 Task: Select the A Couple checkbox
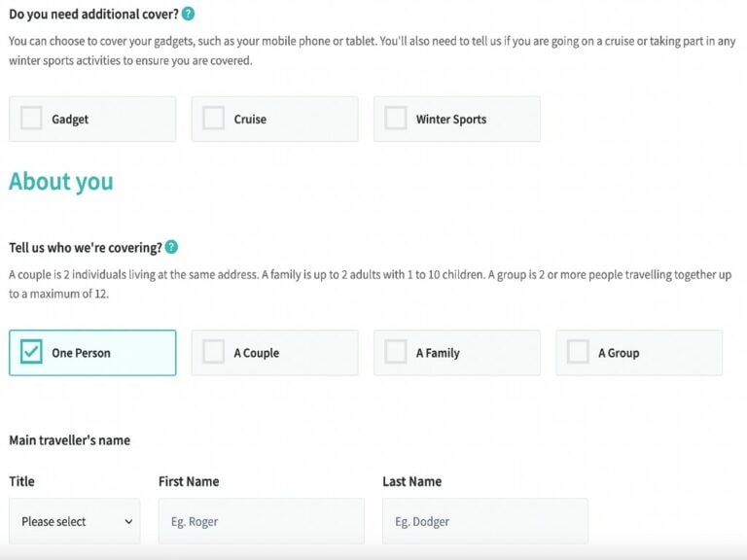(213, 352)
